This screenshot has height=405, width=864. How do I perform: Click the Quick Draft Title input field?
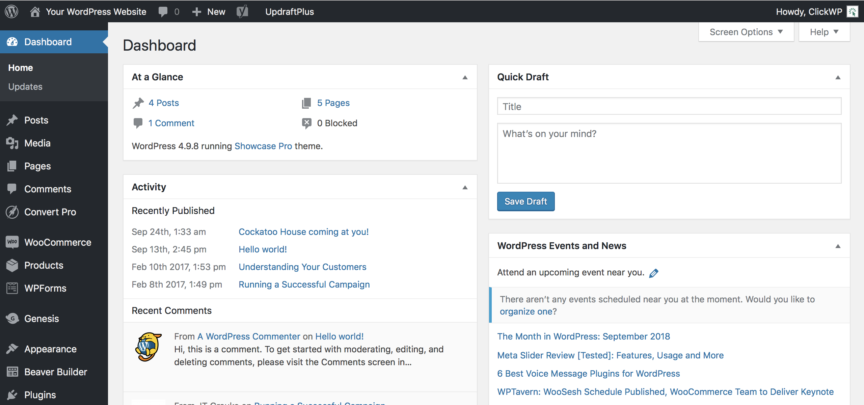point(670,106)
